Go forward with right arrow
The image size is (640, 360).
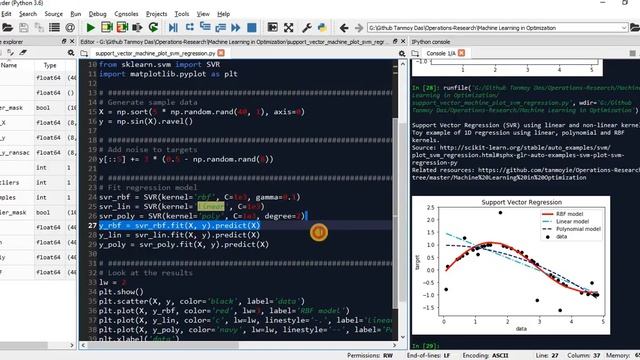[359, 28]
